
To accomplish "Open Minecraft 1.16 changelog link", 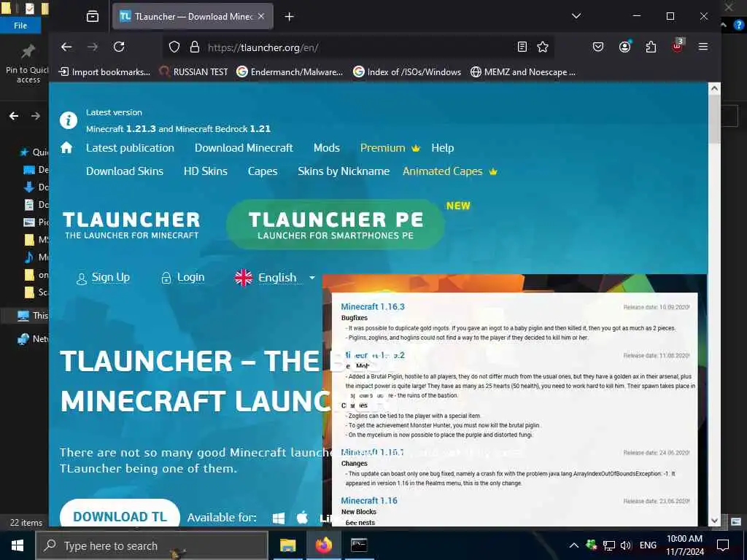I will click(x=368, y=500).
